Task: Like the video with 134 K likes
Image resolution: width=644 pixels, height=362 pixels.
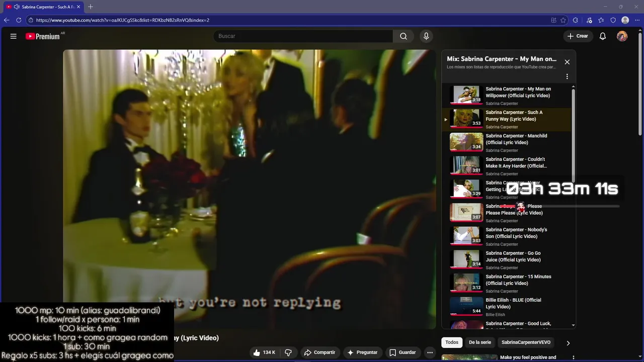Action: click(x=264, y=352)
